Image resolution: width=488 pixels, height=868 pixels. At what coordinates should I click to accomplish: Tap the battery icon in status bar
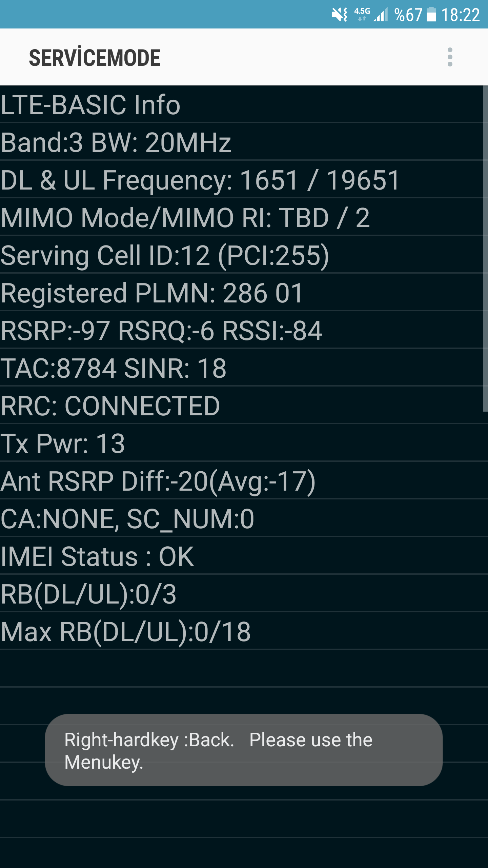pyautogui.click(x=431, y=15)
